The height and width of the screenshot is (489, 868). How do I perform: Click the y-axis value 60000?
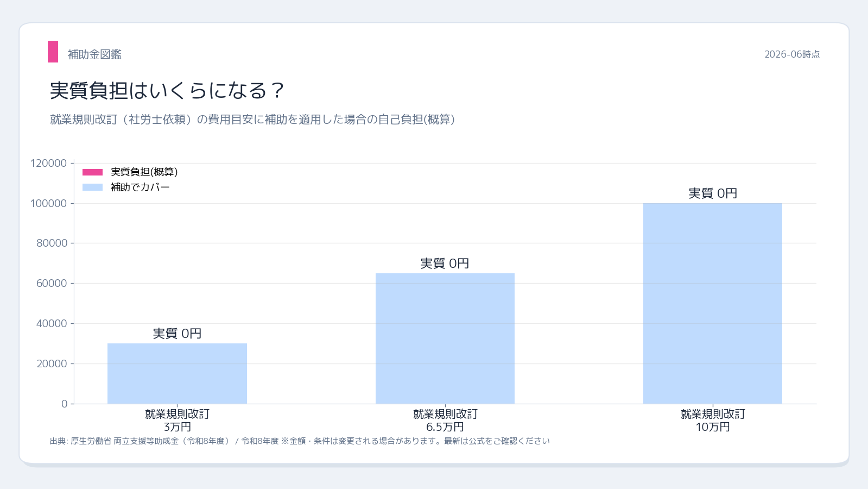[52, 283]
